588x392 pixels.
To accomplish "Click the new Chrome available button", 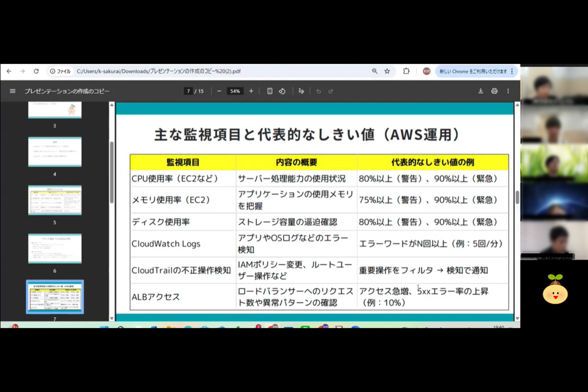I will tap(473, 71).
